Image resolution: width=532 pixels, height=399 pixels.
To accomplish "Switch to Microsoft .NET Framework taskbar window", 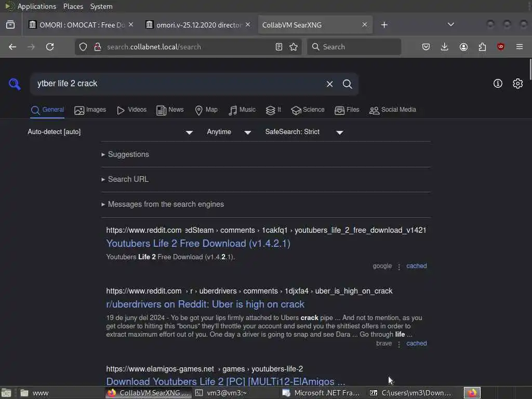I will coord(321,393).
